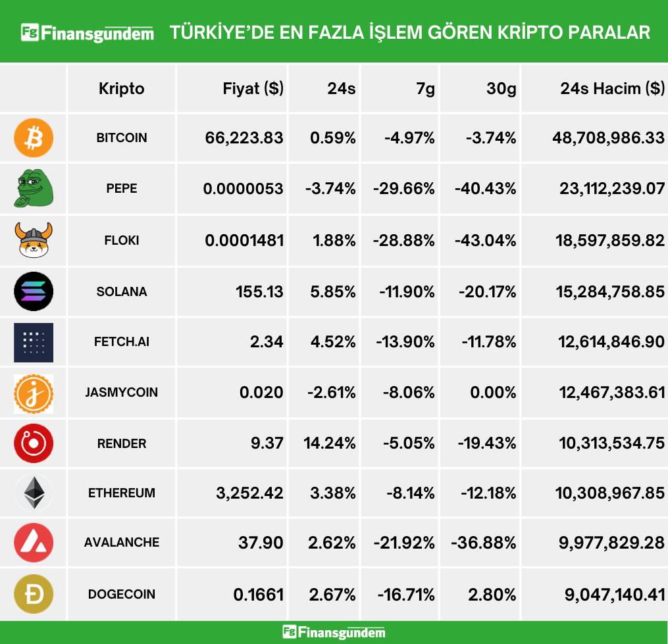Click the Finansgündem logo in header
The image size is (668, 644).
(x=88, y=32)
